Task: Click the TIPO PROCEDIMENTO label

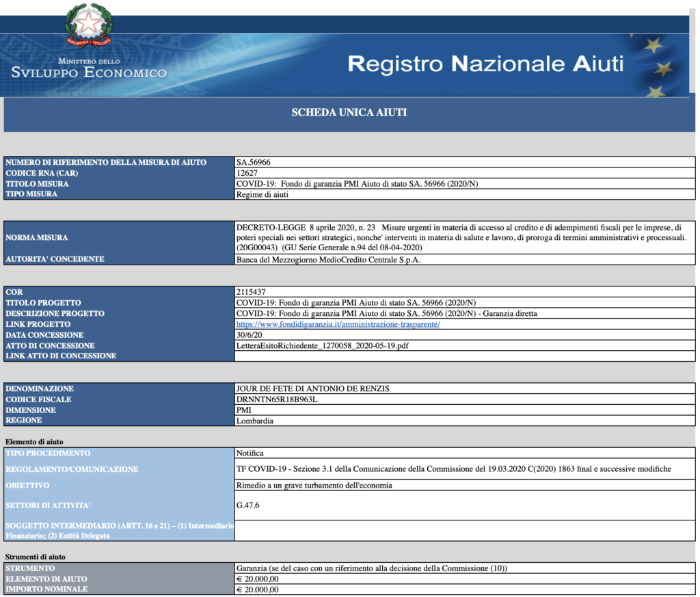Action: click(48, 453)
